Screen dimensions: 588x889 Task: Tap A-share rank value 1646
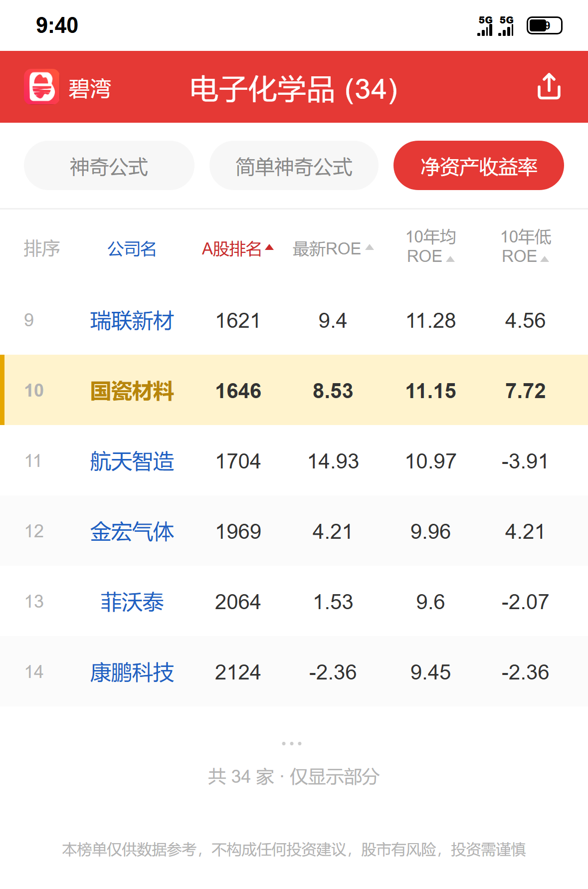pos(238,391)
